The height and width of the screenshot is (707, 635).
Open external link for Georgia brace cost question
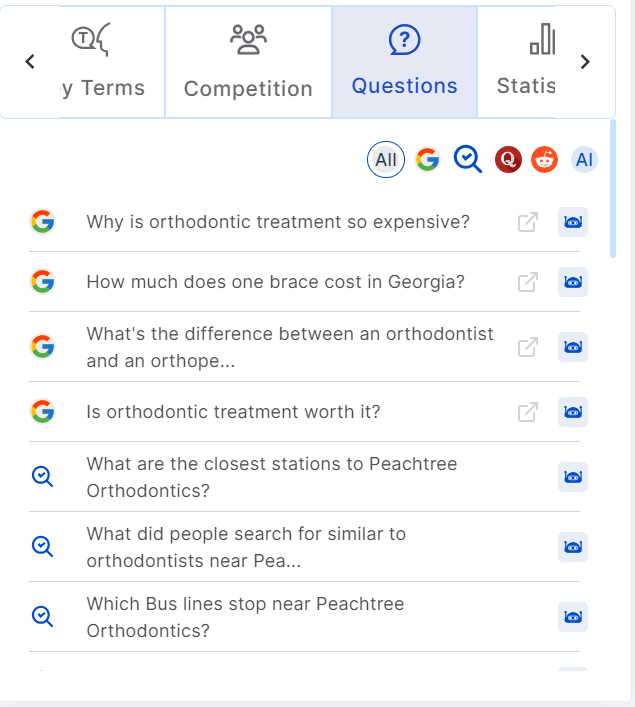coord(528,282)
